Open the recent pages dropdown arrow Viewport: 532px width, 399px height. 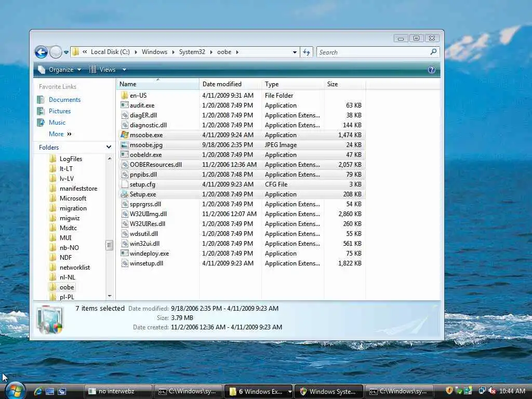pyautogui.click(x=66, y=52)
